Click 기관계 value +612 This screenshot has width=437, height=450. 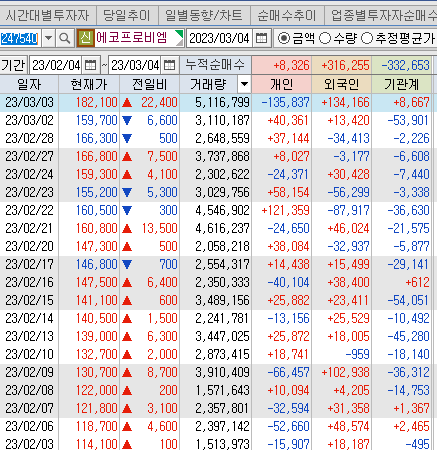(x=417, y=282)
